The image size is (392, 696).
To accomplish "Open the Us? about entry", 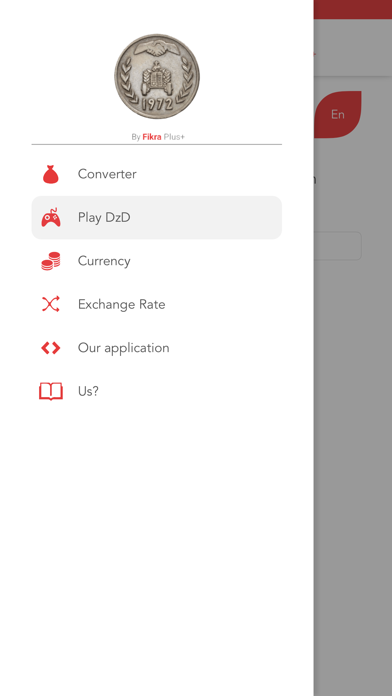I will coord(157,391).
